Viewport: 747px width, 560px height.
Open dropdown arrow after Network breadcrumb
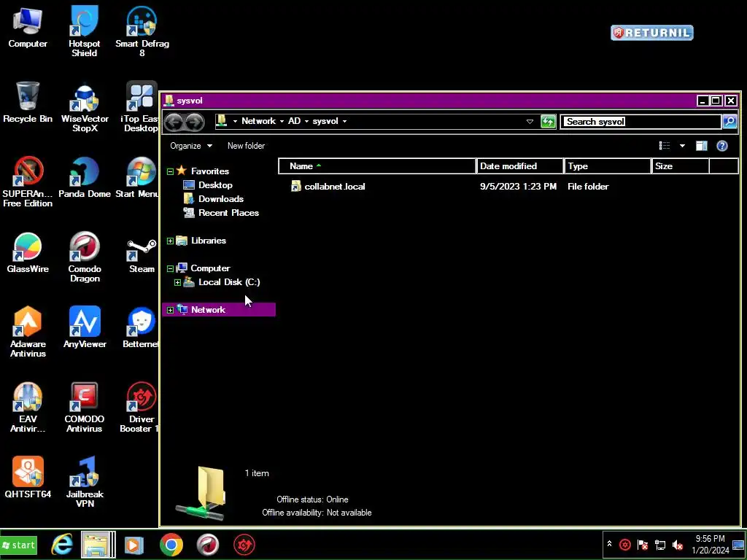coord(282,122)
